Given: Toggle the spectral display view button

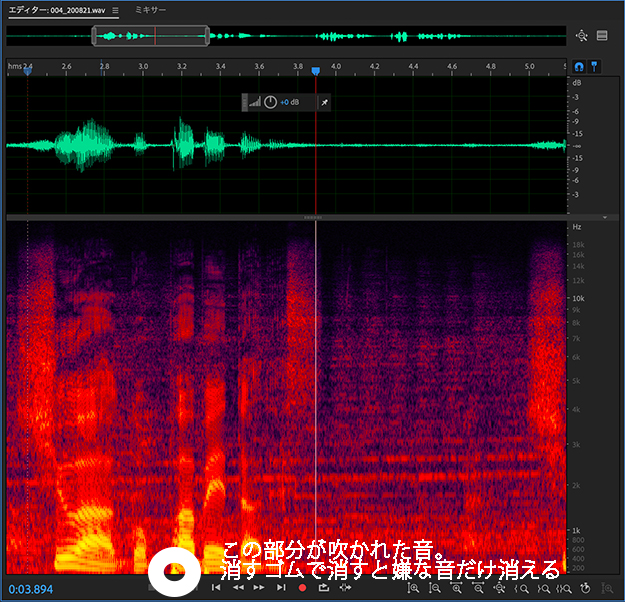Looking at the screenshot, I should click(x=602, y=36).
